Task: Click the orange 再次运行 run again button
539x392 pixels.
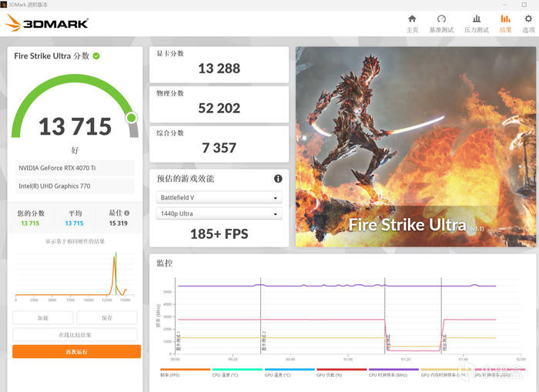Action: coord(77,352)
